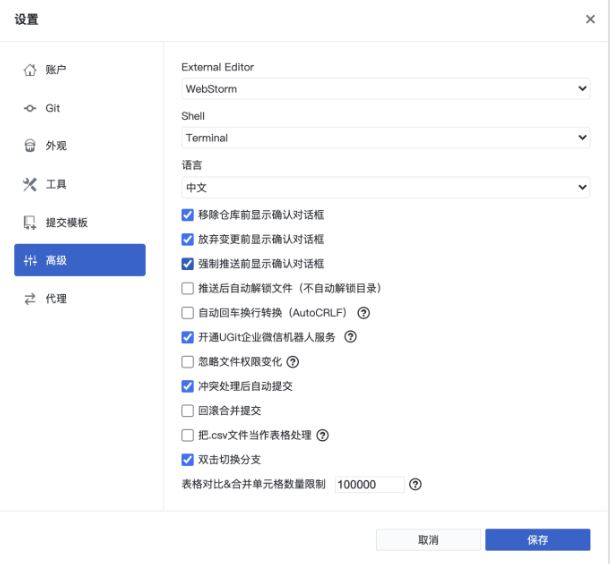Click help icon next to 100000 limit field

pyautogui.click(x=415, y=484)
